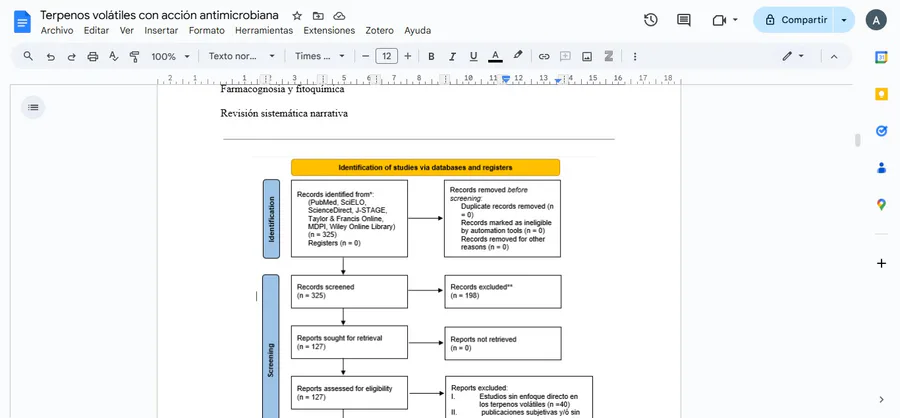Open the Archivo menu
Screen dimensions: 900x418
57,31
